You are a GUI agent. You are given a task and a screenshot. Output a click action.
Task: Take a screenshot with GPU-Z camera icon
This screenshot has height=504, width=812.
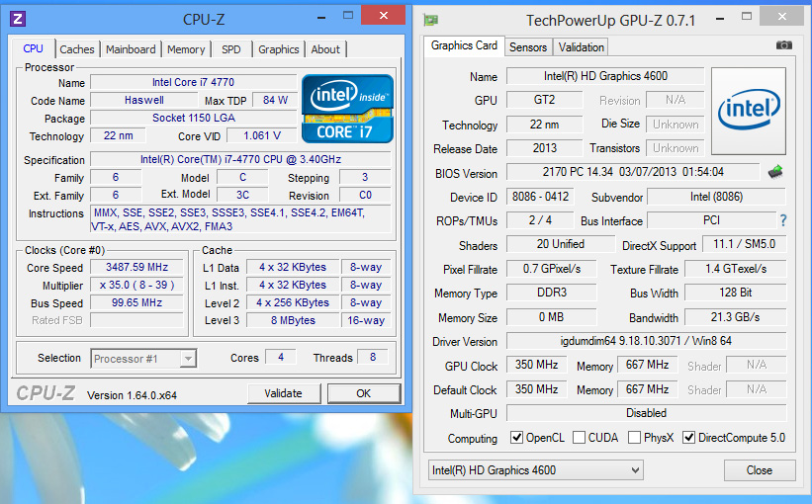click(x=784, y=45)
